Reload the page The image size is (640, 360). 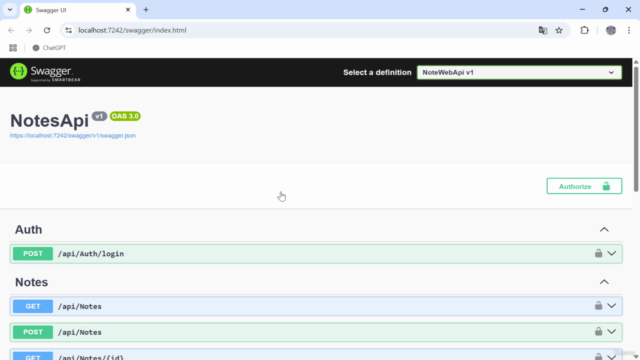47,30
